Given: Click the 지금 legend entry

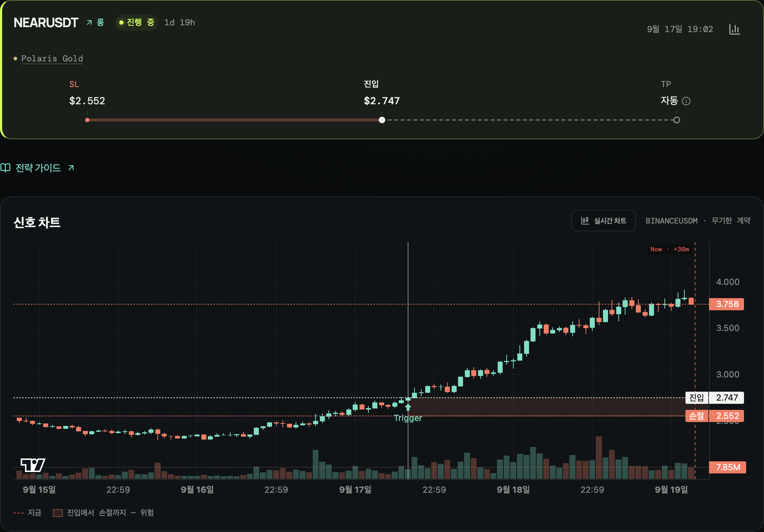Looking at the screenshot, I should [x=27, y=513].
